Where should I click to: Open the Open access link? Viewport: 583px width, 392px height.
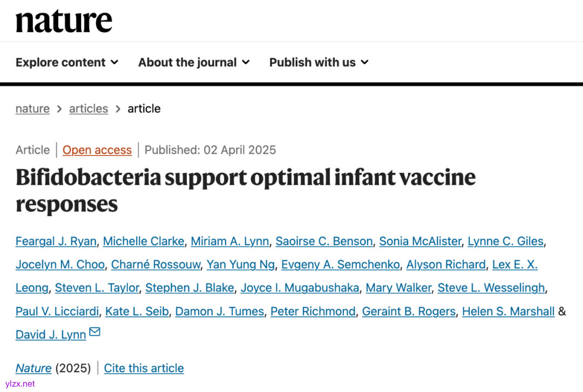pyautogui.click(x=97, y=150)
